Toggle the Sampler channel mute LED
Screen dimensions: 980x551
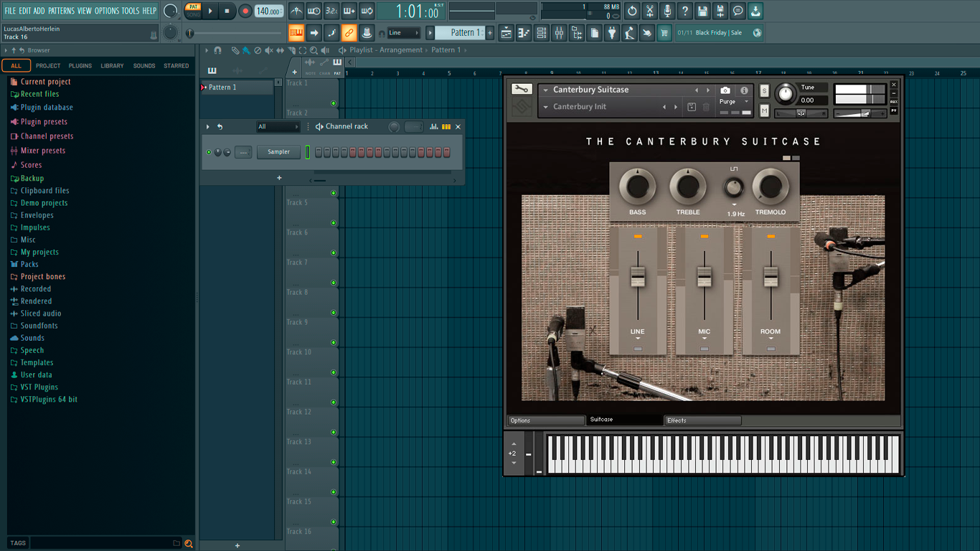pos(209,152)
